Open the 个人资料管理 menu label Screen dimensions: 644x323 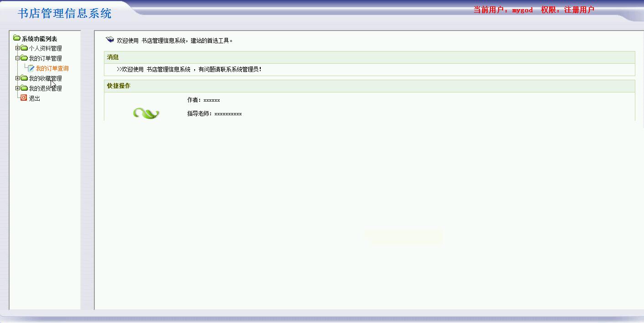click(46, 48)
